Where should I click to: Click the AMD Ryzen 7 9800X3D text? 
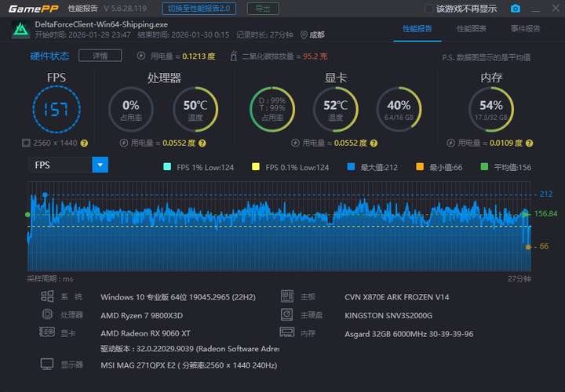141,316
